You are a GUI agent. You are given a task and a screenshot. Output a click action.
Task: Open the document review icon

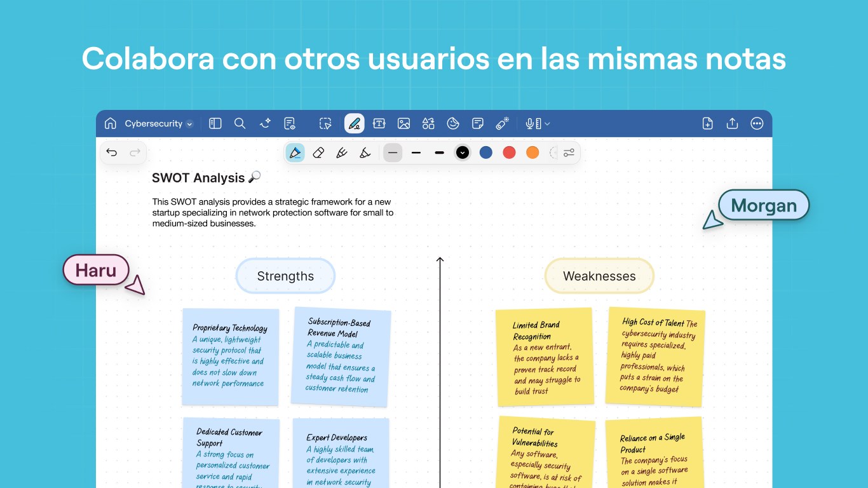pos(290,123)
